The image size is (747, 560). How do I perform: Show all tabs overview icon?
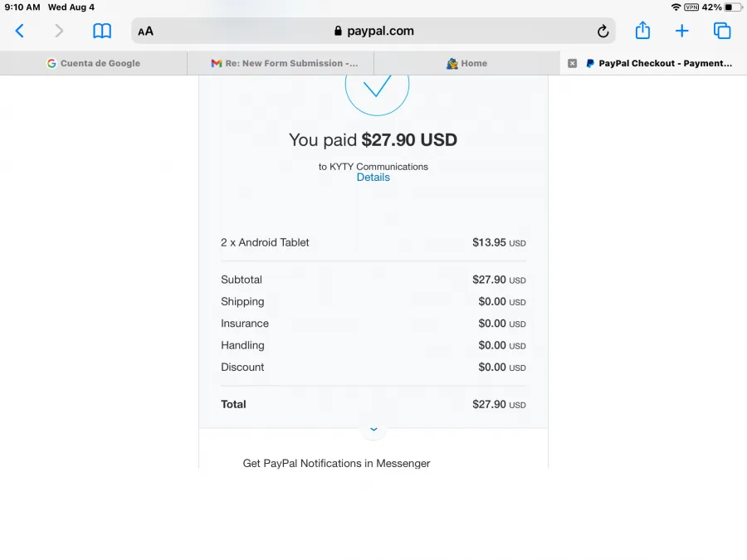pyautogui.click(x=722, y=31)
